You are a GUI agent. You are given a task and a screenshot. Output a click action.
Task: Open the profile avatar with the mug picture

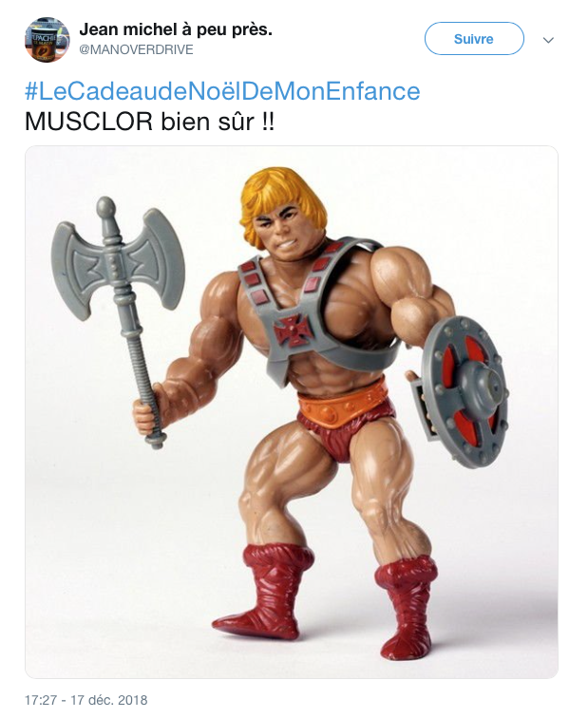pos(47,39)
